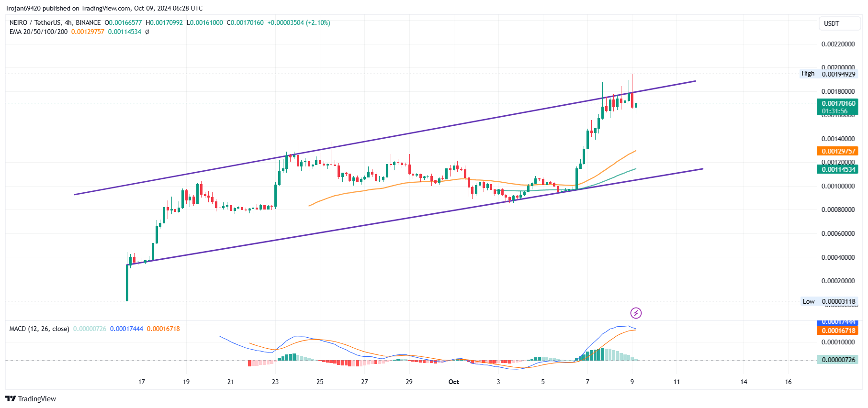Viewport: 868px width, 408px height.
Task: Click date 16 on the time axis
Action: (788, 382)
